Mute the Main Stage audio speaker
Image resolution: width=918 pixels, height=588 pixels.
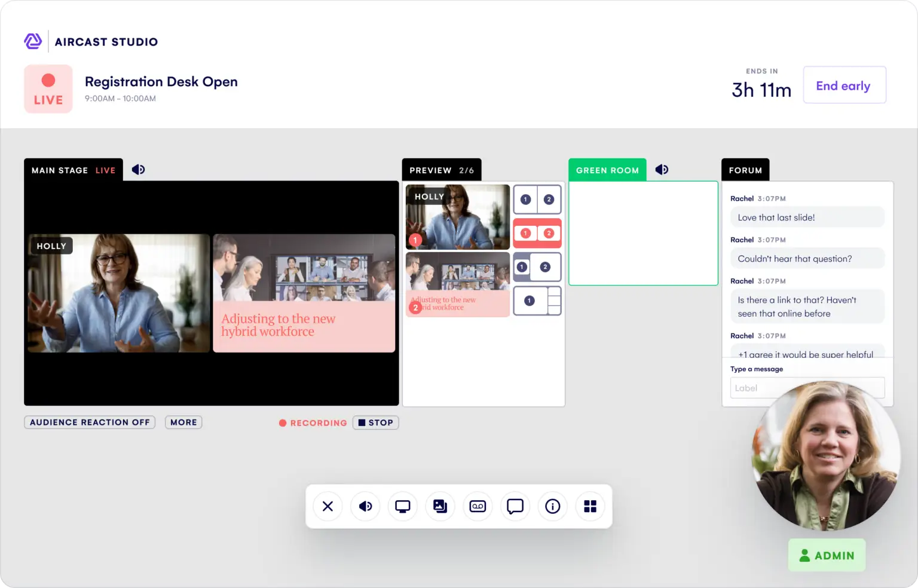(138, 170)
